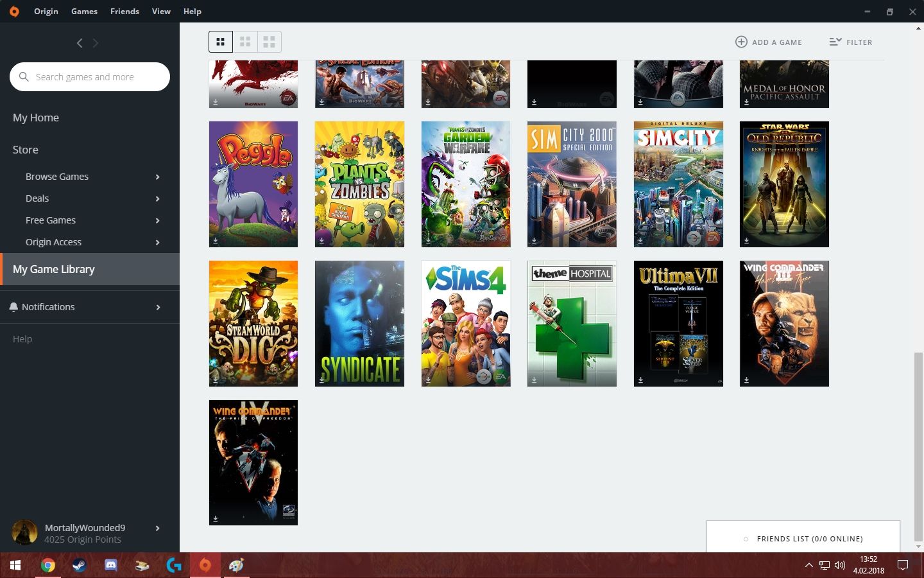Click the game library vertical scrollbar
The height and width of the screenshot is (578, 924).
click(x=918, y=446)
